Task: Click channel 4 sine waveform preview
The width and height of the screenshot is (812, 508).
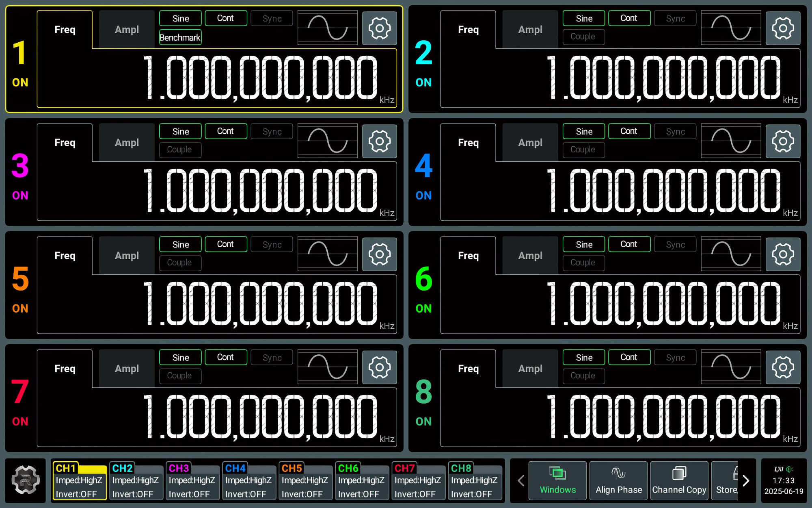Action: [731, 141]
